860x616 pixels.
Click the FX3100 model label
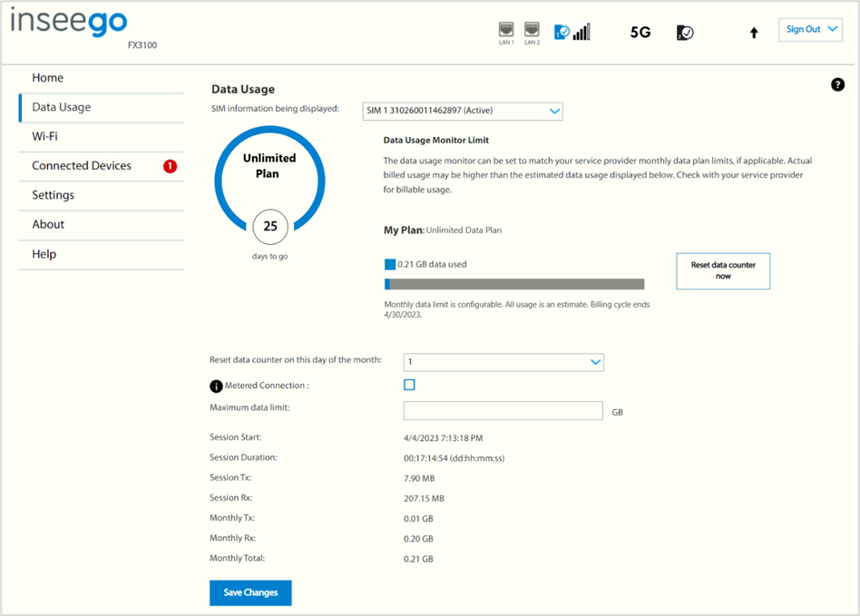142,45
